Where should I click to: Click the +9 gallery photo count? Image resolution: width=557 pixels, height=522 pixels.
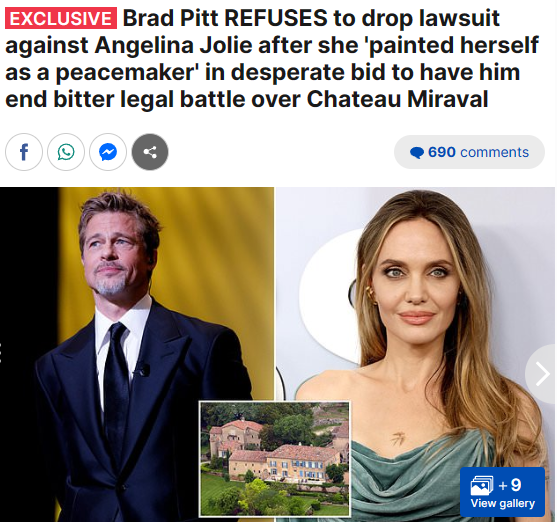[x=510, y=485]
